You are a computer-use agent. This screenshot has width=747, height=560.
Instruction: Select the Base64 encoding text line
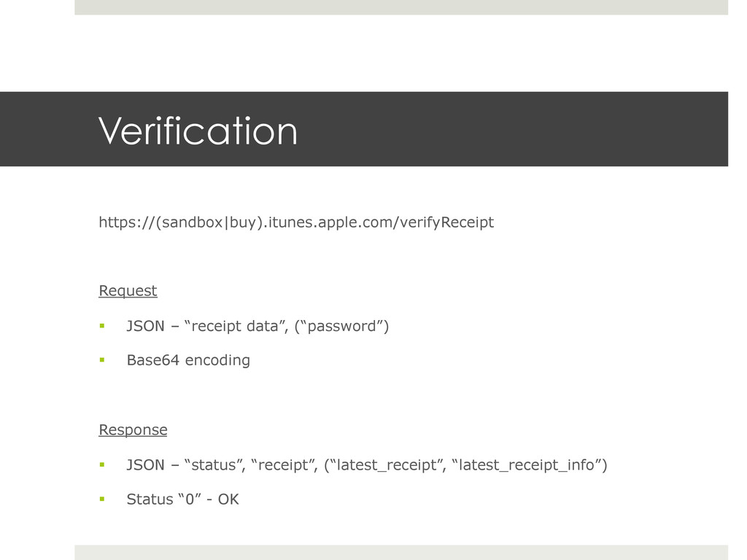click(x=188, y=360)
